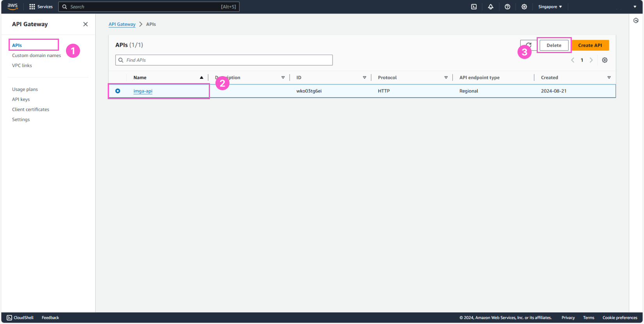Viewport: 644px width, 324px height.
Task: Open Cookie preferences in footer
Action: click(620, 318)
